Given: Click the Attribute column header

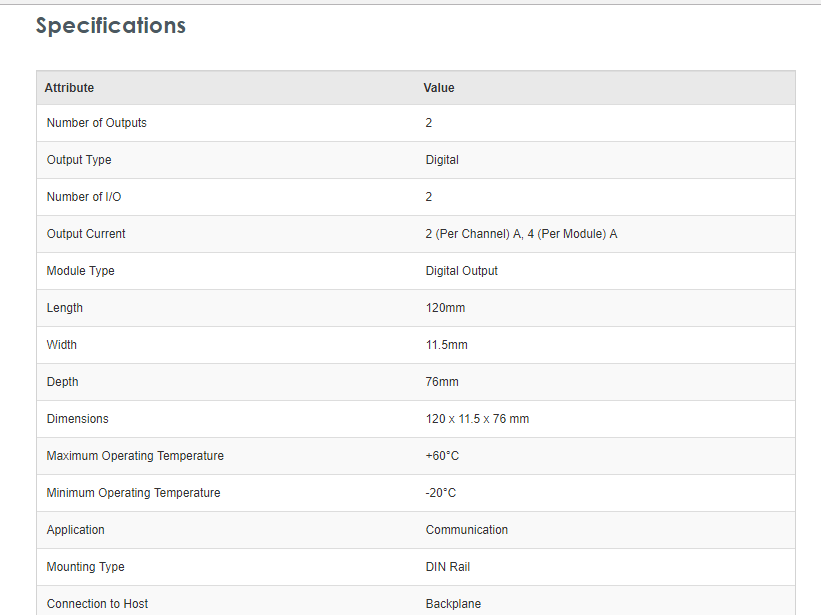Looking at the screenshot, I should pyautogui.click(x=69, y=88).
